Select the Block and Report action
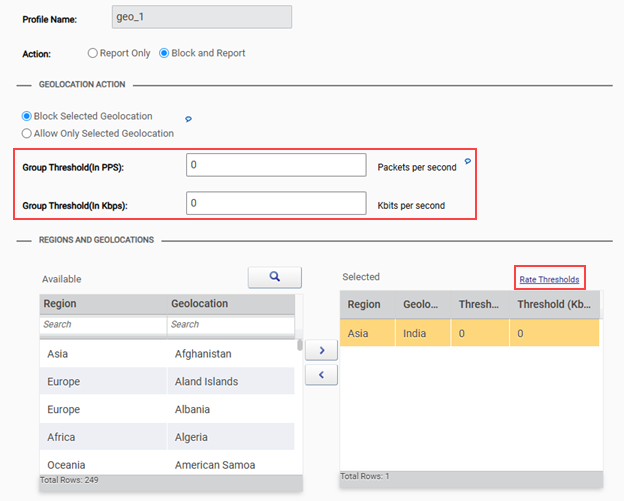Viewport: 624px width, 501px height. pos(165,53)
